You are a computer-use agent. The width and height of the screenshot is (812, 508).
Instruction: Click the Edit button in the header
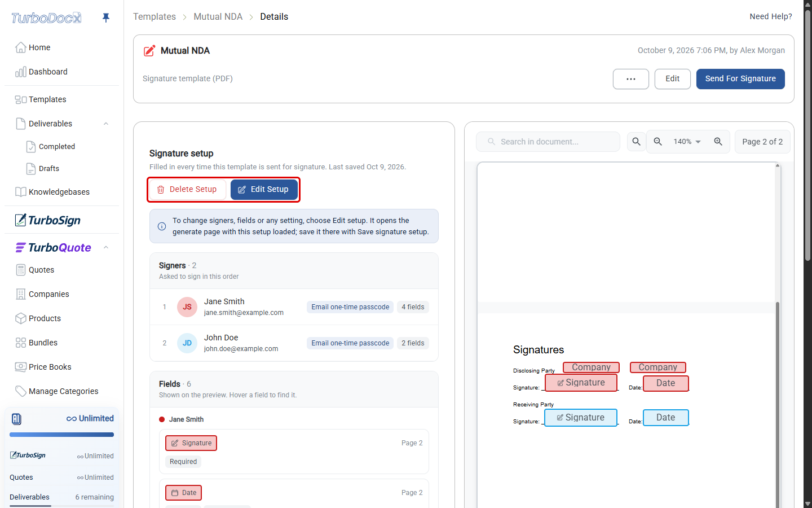pyautogui.click(x=672, y=79)
